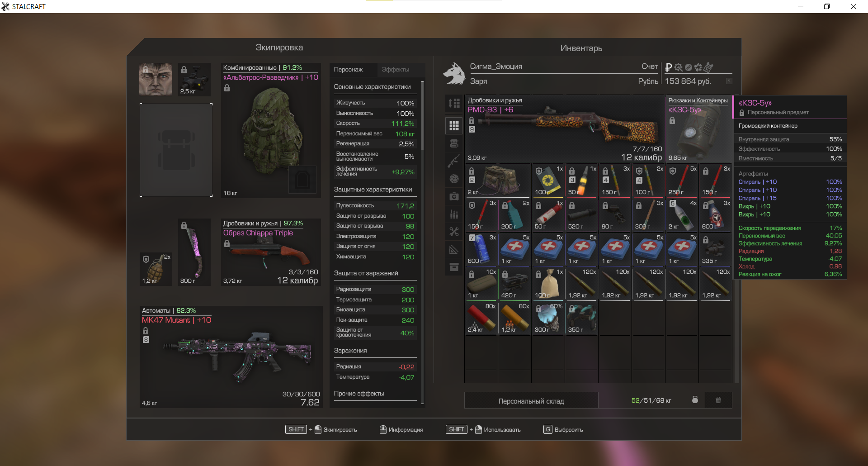This screenshot has height=466, width=868.
Task: Filter inventory by storage box icon
Action: pos(454,267)
